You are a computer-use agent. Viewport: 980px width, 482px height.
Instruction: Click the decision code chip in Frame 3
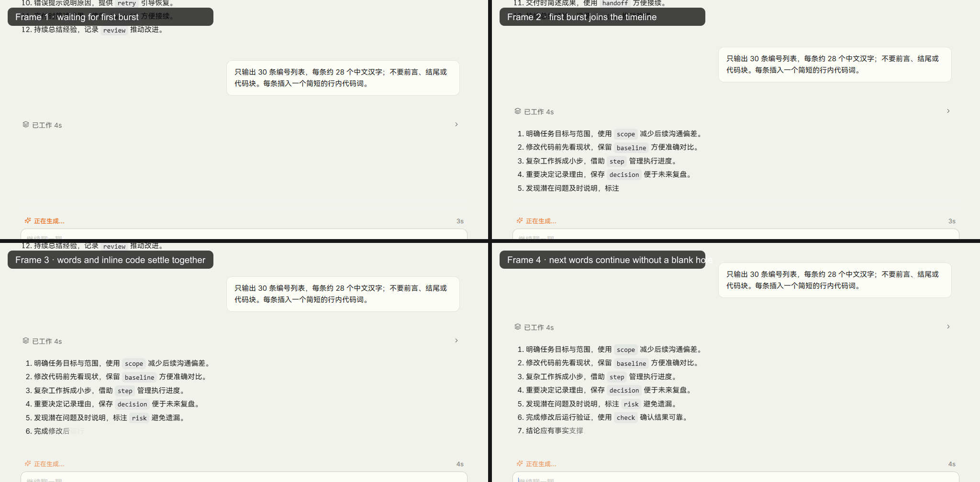click(x=132, y=405)
